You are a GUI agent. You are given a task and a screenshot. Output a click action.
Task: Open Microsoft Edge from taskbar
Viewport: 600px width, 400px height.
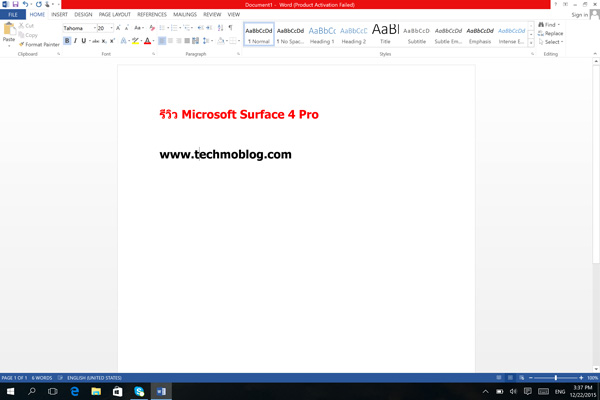click(75, 391)
